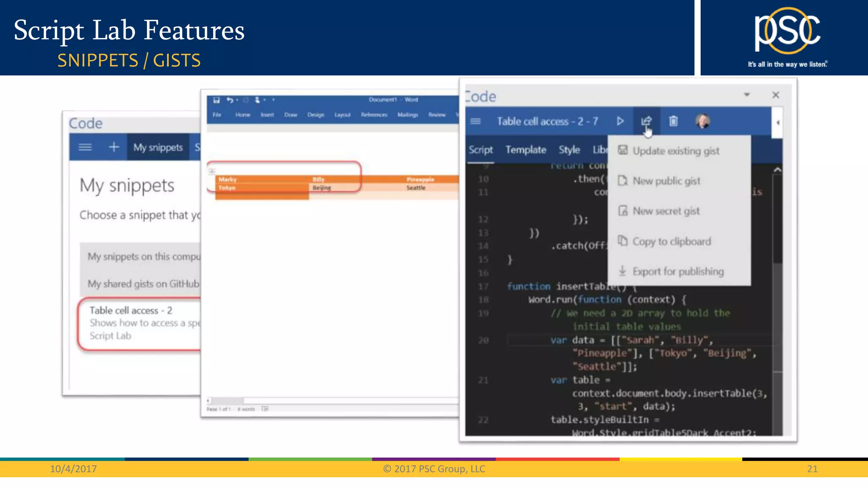Click the table move handle in the document
This screenshot has height=488, width=868.
coord(212,172)
